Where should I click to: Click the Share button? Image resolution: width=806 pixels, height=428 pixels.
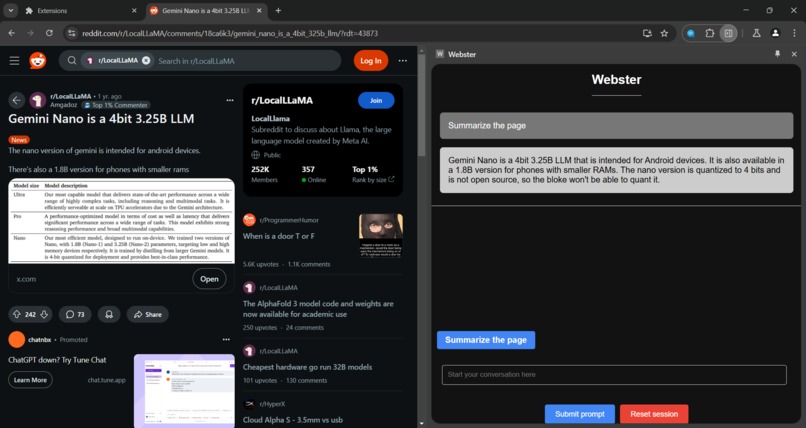[x=148, y=314]
